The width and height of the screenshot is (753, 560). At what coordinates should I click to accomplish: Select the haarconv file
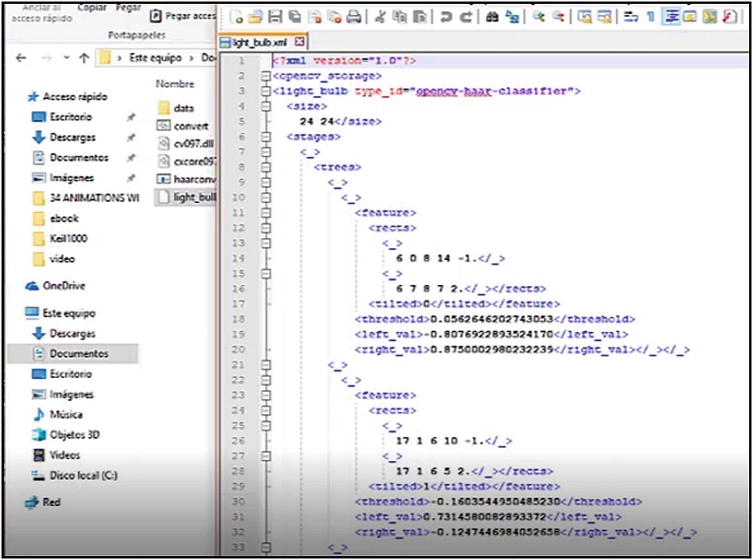point(187,180)
